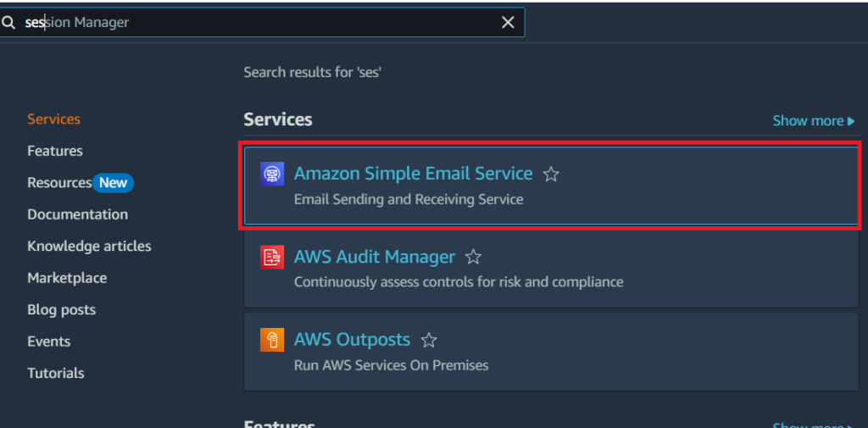The height and width of the screenshot is (428, 868).
Task: Open the Features results category
Action: pos(55,151)
